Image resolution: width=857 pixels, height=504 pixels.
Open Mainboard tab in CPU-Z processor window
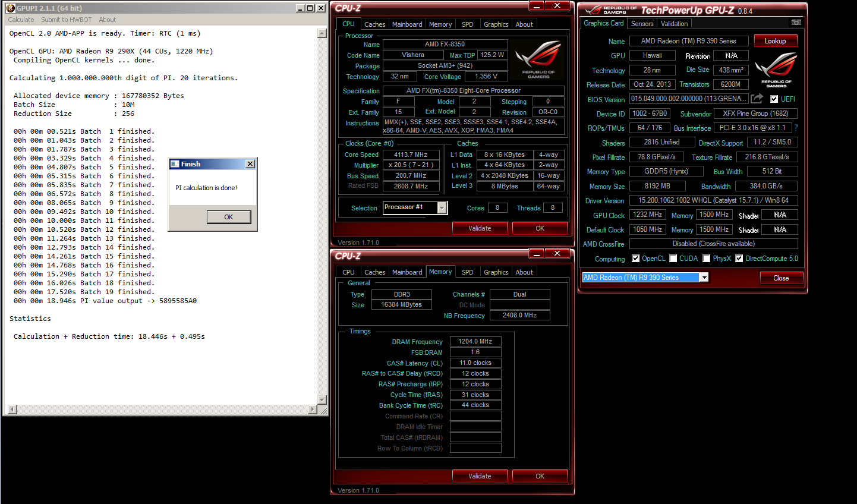tap(407, 24)
